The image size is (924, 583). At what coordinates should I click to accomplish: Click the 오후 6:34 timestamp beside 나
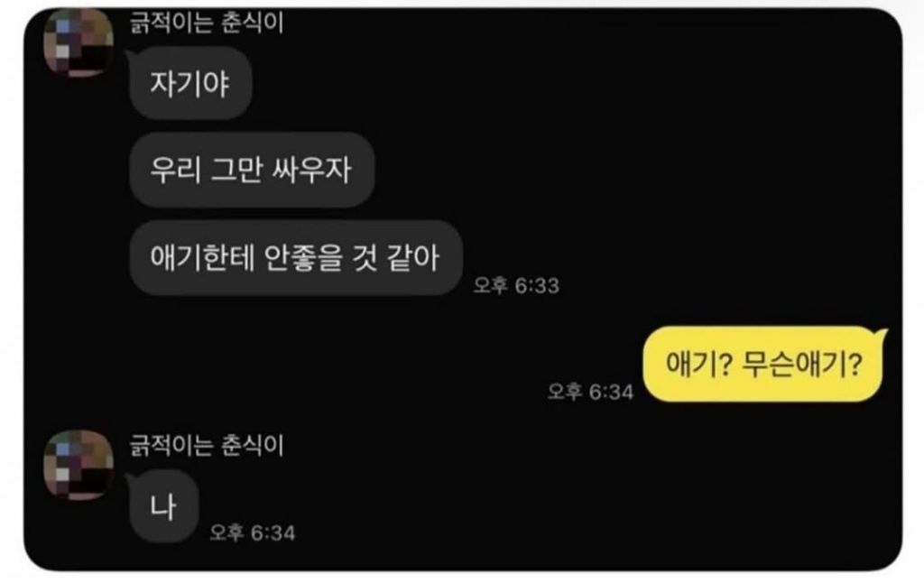(x=253, y=532)
